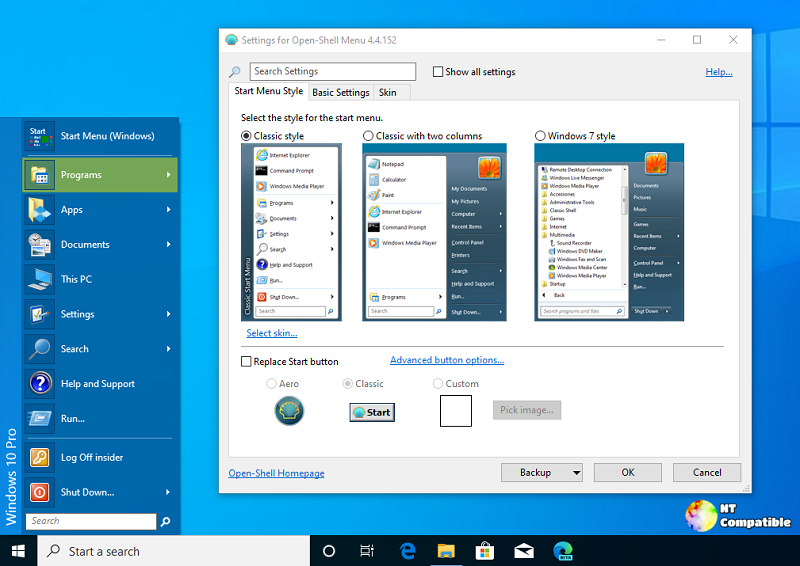Image resolution: width=800 pixels, height=566 pixels.
Task: Enable the Show all settings checkbox
Action: point(438,72)
